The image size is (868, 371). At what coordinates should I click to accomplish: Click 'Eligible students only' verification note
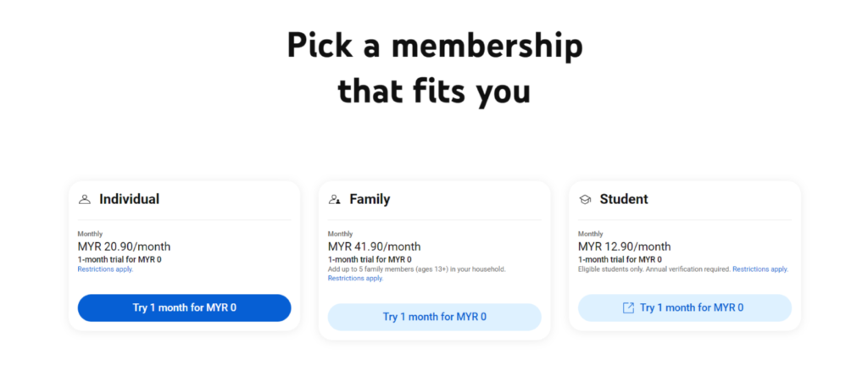point(654,269)
